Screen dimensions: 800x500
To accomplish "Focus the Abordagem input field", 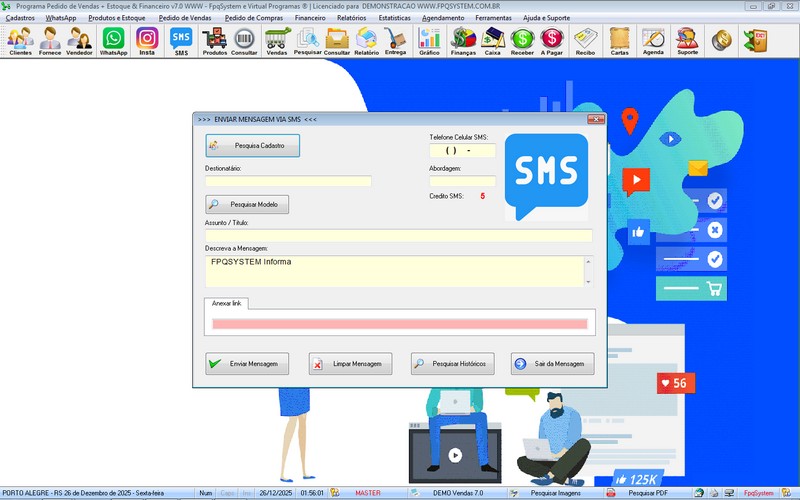I will [x=462, y=181].
